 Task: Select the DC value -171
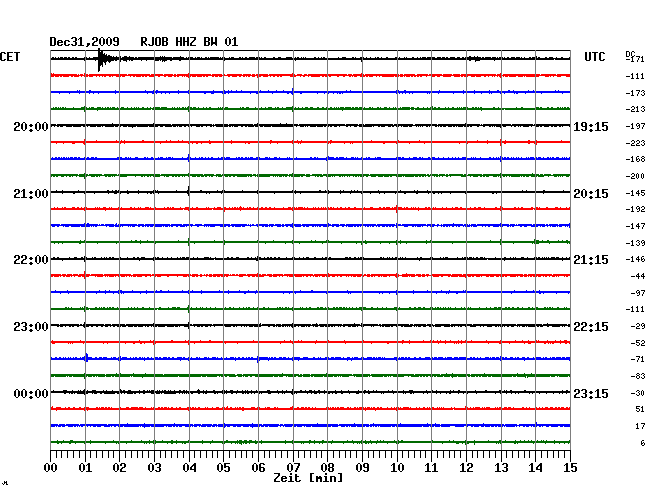[x=635, y=59]
